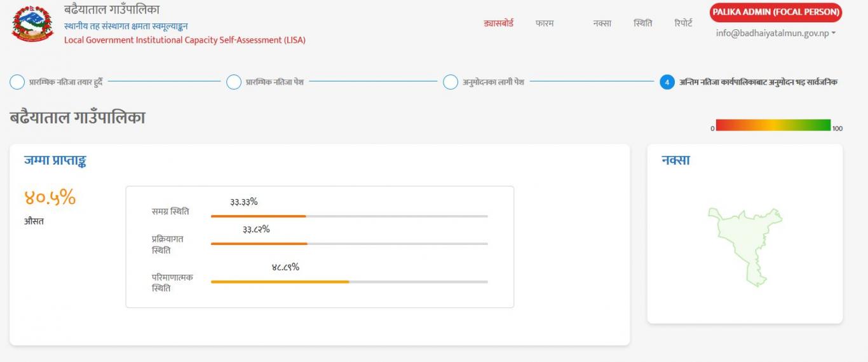Image resolution: width=868 pixels, height=362 pixels.
Task: Click the समग्र स्थिति progress bar
Action: 349,216
